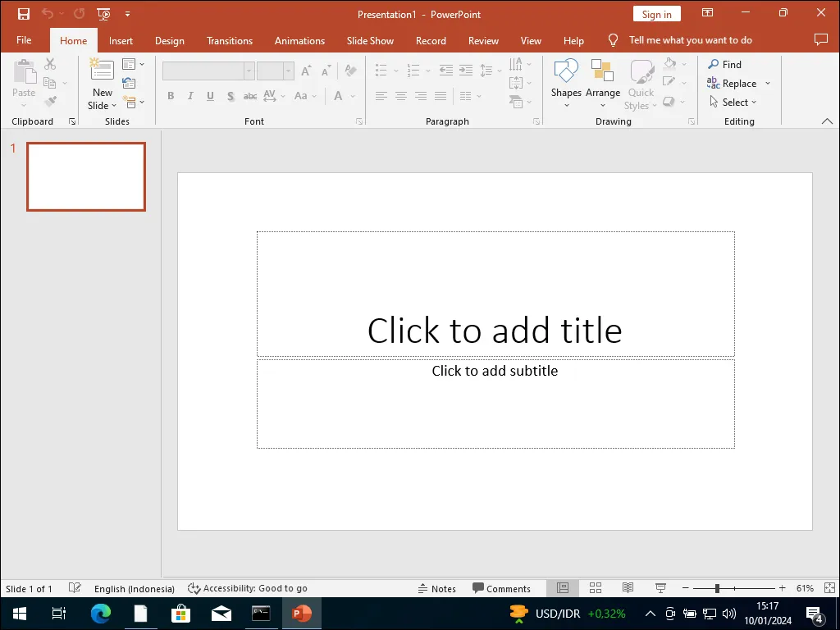Click the Find button

pos(725,64)
